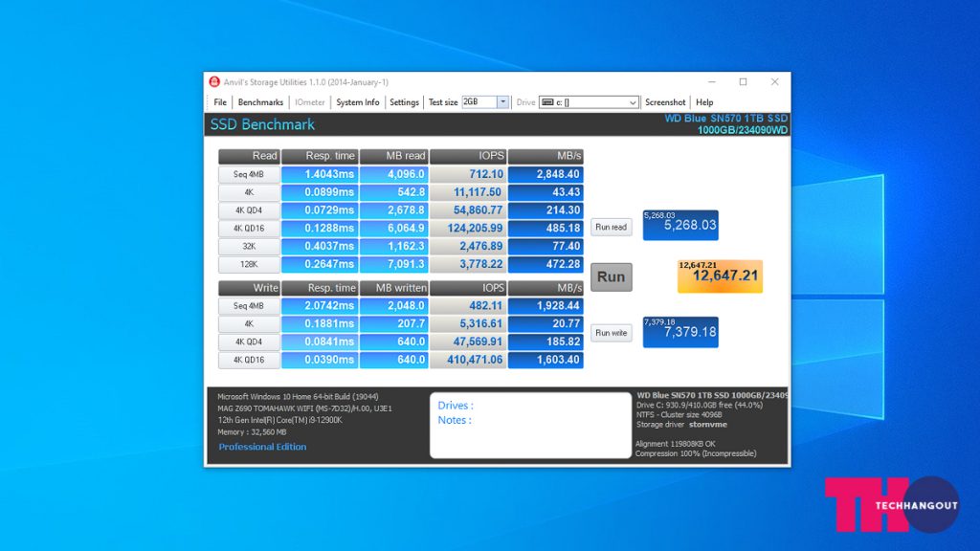This screenshot has width=980, height=551.
Task: Click the MB read column header
Action: (x=393, y=156)
